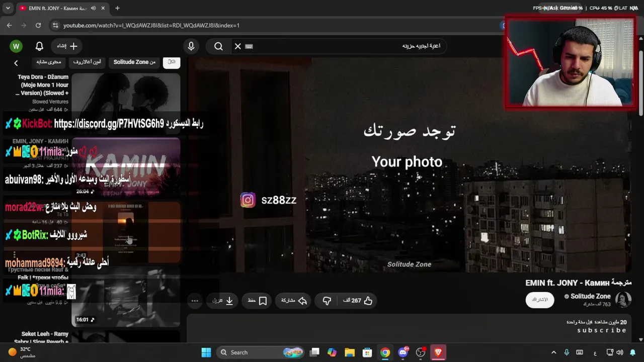This screenshot has width=644, height=362.
Task: Open the on-screen keyboard for search
Action: (249, 46)
